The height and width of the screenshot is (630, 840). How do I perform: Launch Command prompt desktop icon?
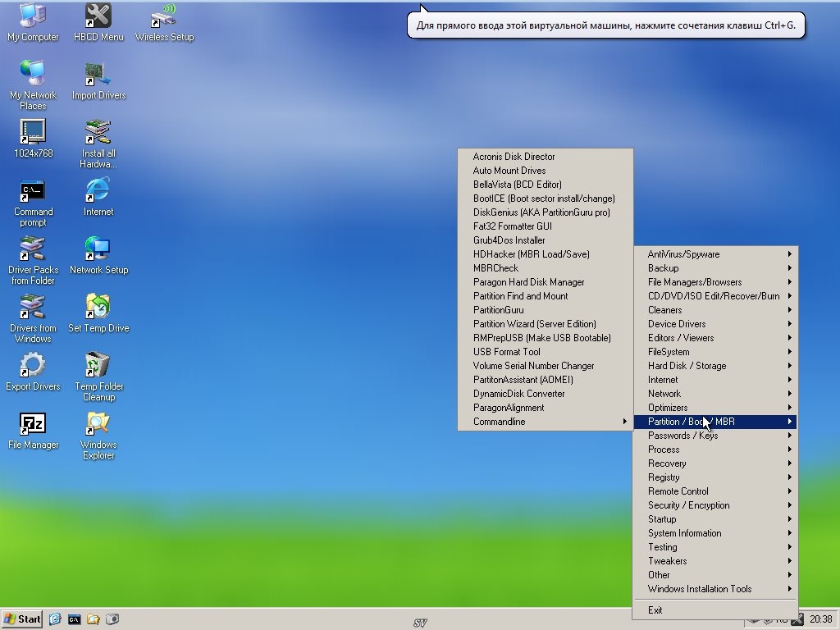click(x=33, y=191)
